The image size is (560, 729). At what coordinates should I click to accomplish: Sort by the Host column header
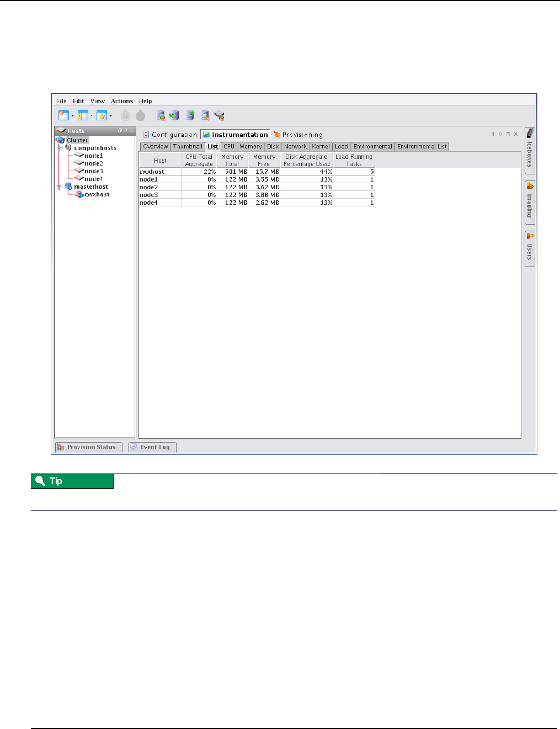point(160,160)
